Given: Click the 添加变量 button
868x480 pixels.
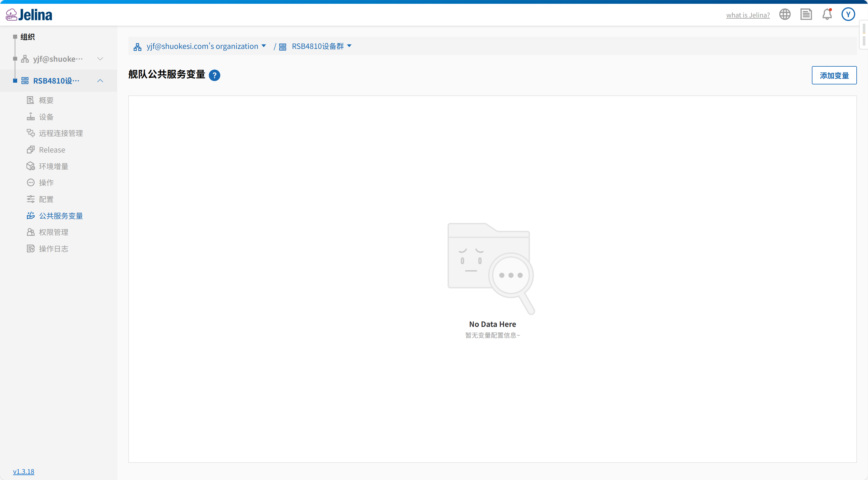Looking at the screenshot, I should point(834,75).
